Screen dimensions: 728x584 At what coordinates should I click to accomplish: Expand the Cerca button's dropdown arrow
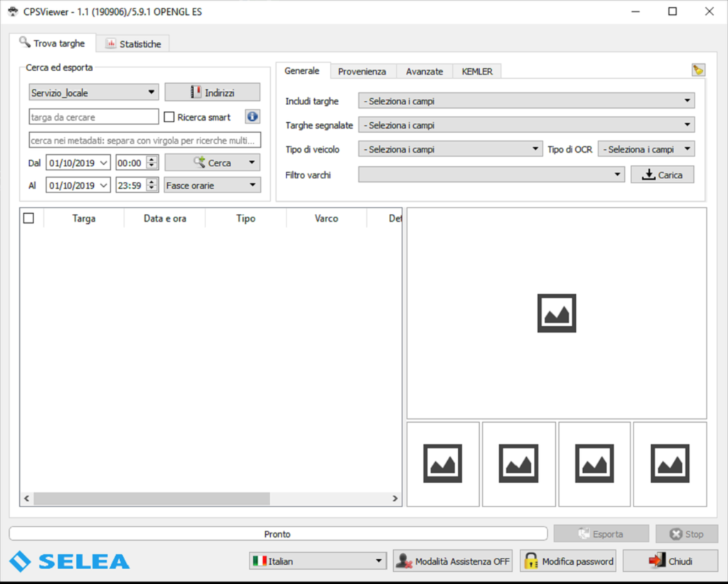click(x=252, y=163)
